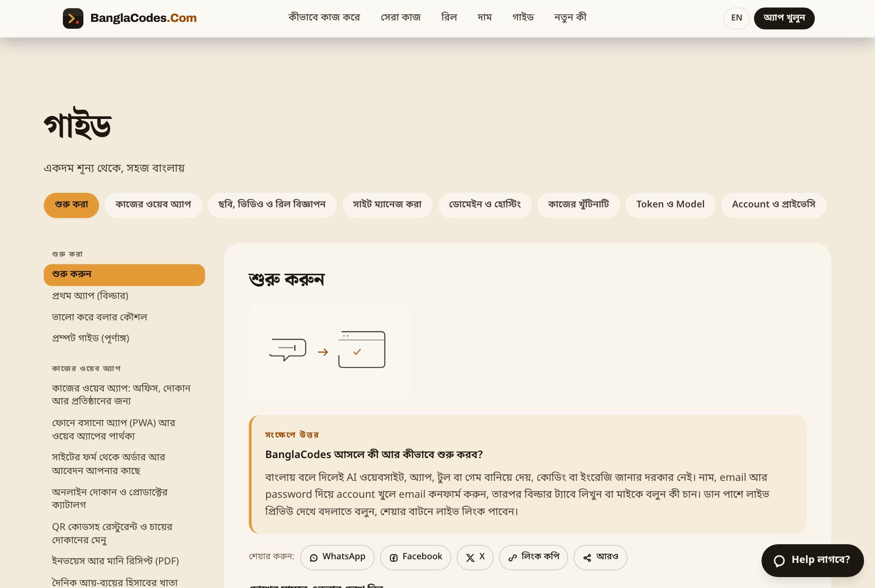Select the শুরু করা category tab

click(x=71, y=205)
